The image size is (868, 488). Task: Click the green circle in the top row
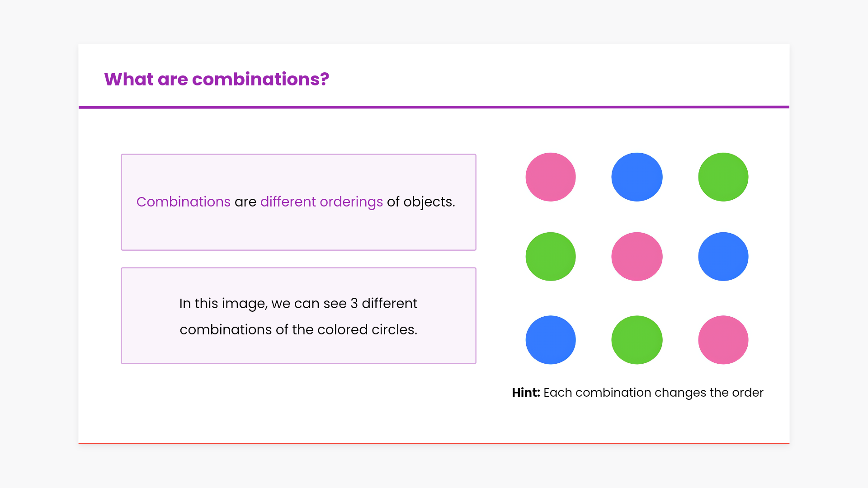(723, 177)
